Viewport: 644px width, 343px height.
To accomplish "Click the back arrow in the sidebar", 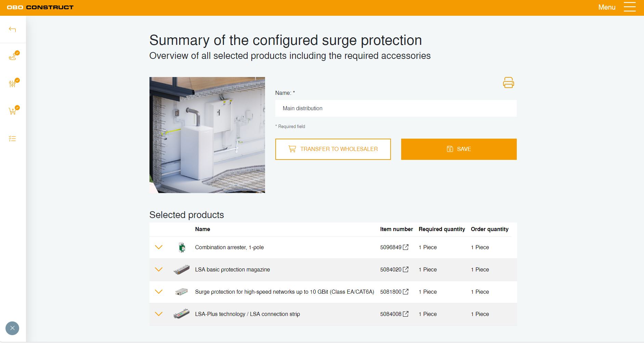I will 12,29.
